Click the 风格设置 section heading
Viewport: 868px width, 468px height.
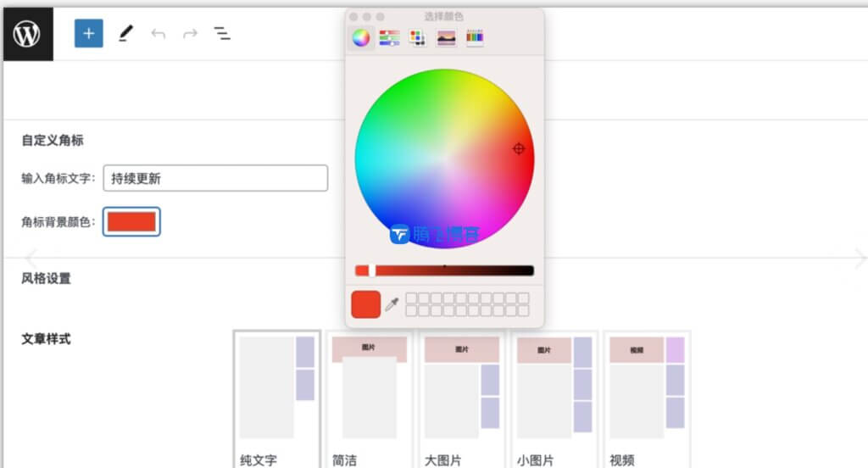pos(46,278)
